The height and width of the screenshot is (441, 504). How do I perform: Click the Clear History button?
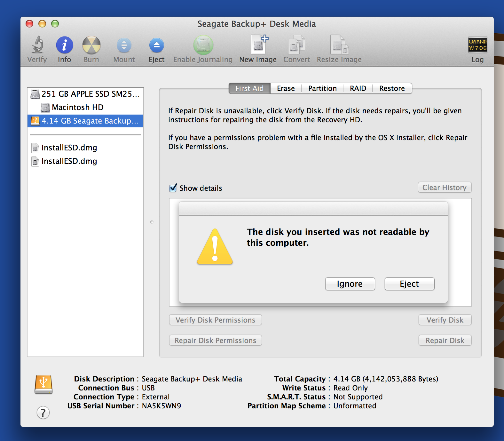pyautogui.click(x=445, y=188)
